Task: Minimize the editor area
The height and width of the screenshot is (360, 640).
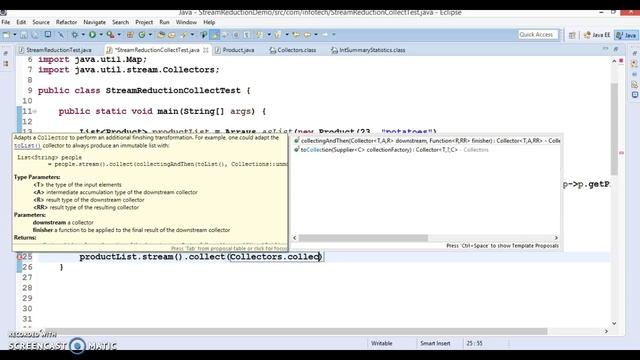Action: point(605,49)
